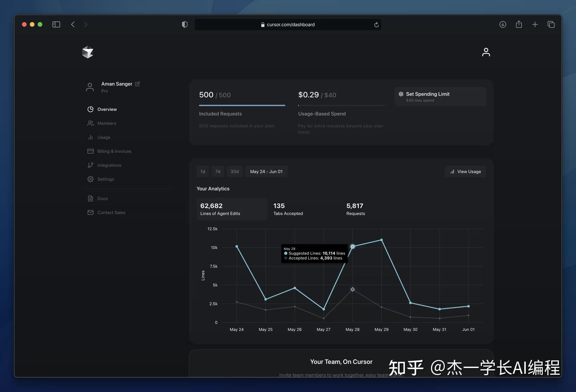This screenshot has height=392, width=576.
Task: Click the Cursor logo icon
Action: [x=88, y=52]
